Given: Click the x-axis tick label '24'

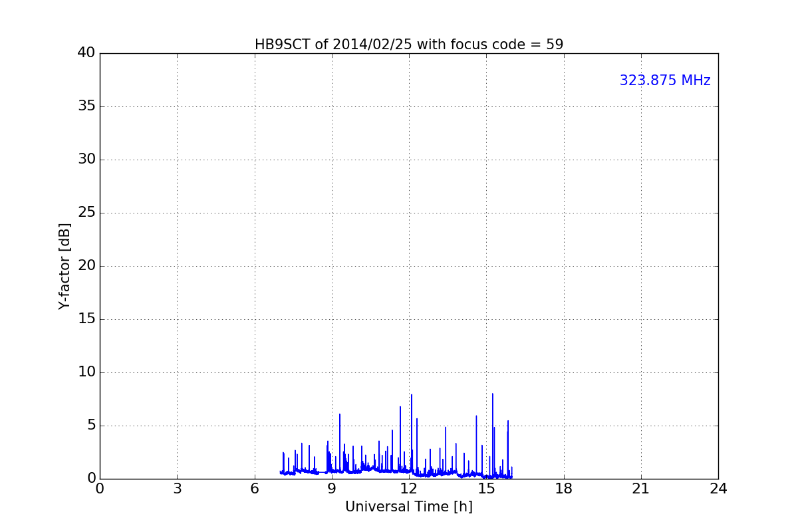Looking at the screenshot, I should pos(718,489).
